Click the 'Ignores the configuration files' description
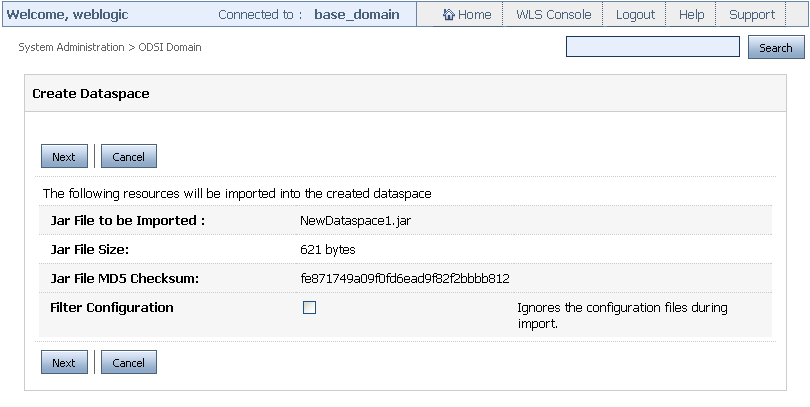Screen dimensions: 810x407 pyautogui.click(x=622, y=316)
